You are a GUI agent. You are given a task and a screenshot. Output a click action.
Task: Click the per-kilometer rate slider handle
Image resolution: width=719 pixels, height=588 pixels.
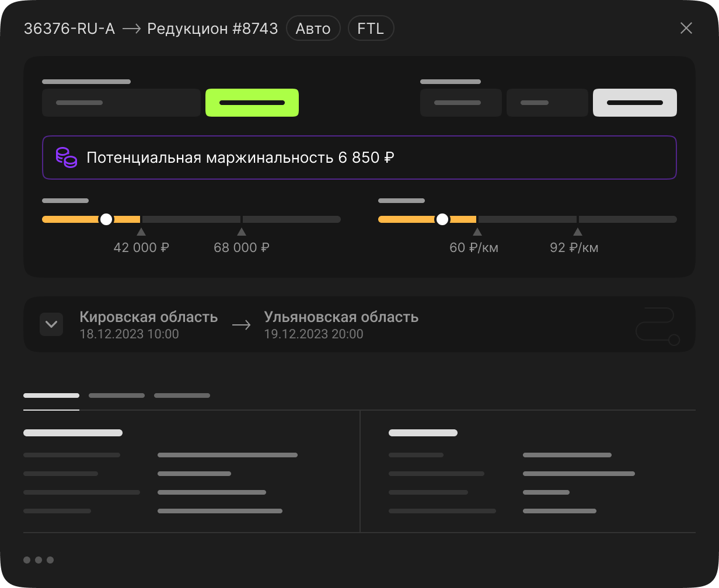[442, 219]
